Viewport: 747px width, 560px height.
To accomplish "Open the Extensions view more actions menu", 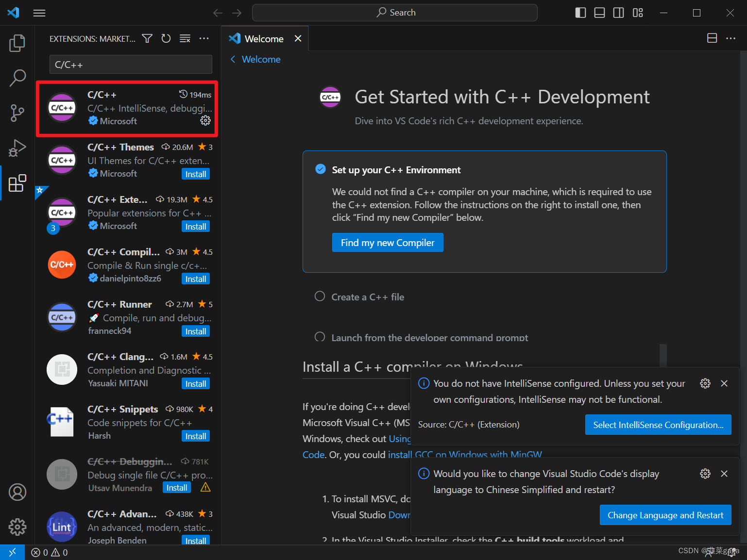I will click(204, 38).
